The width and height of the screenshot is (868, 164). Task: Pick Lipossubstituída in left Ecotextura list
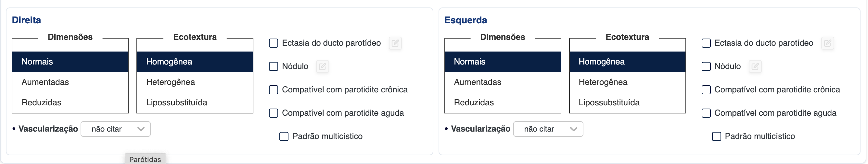627,103
